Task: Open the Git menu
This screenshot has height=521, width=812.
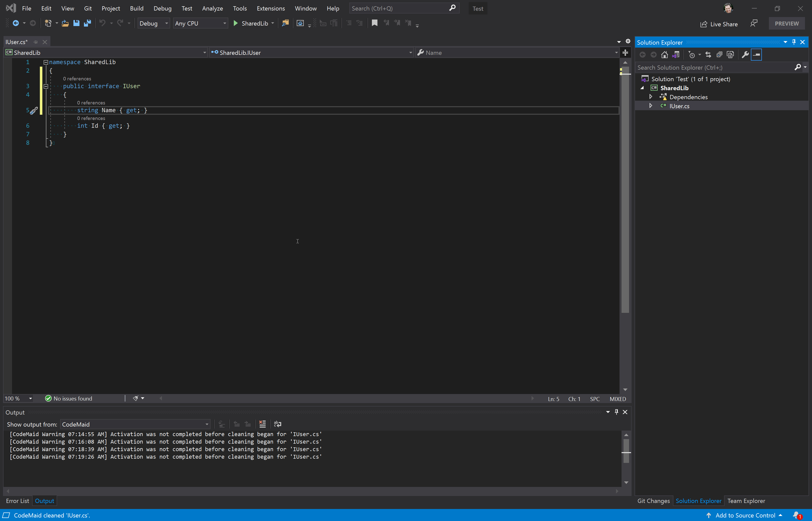Action: coord(88,8)
